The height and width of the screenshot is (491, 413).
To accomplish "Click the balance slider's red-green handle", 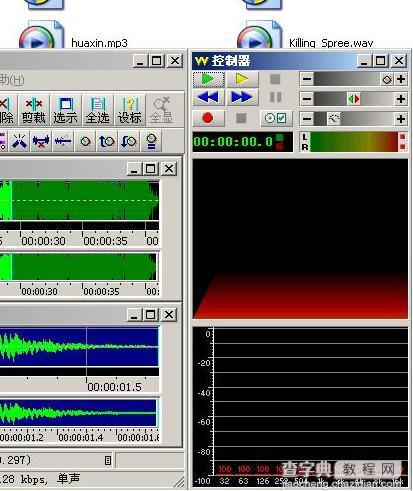I will [354, 99].
